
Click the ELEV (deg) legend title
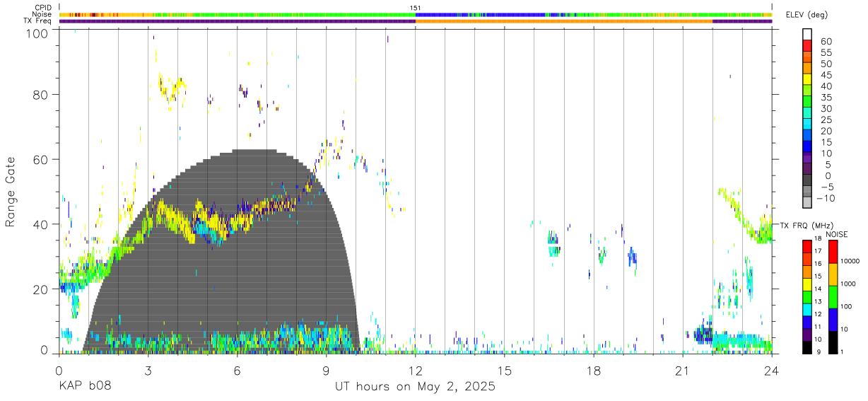pos(806,14)
